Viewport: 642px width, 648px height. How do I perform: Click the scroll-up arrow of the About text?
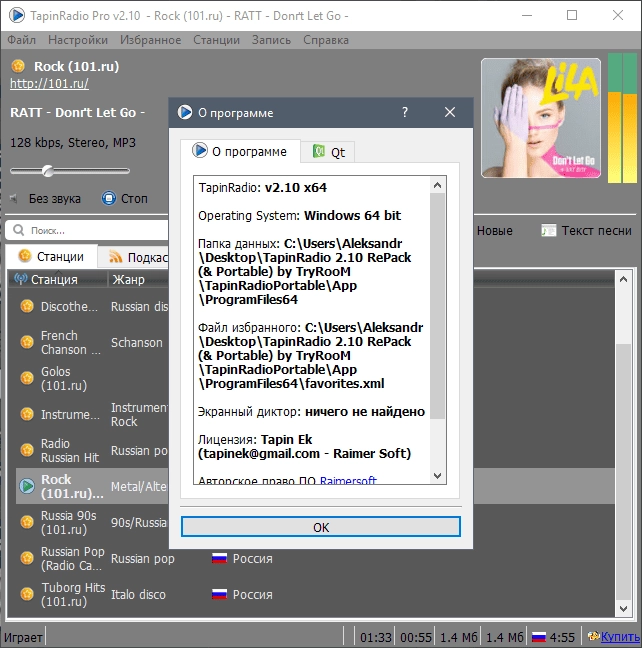[x=437, y=186]
